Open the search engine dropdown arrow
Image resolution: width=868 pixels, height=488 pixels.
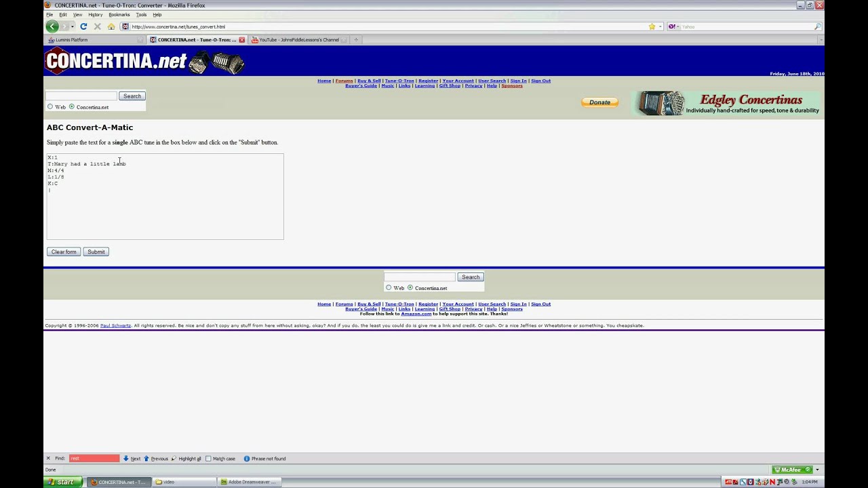[677, 26]
